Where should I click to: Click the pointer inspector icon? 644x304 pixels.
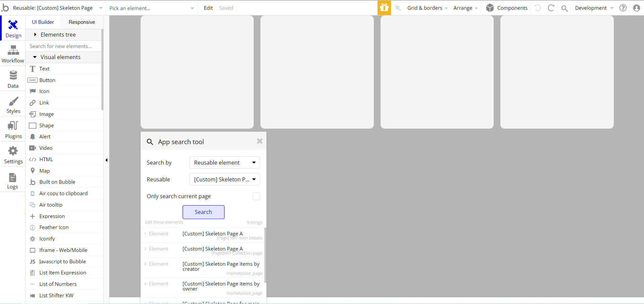[x=398, y=8]
